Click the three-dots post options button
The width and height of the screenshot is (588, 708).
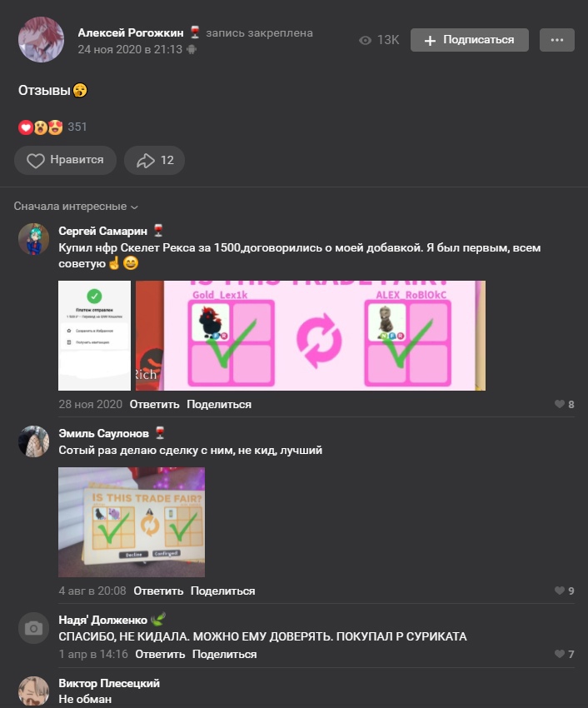557,40
